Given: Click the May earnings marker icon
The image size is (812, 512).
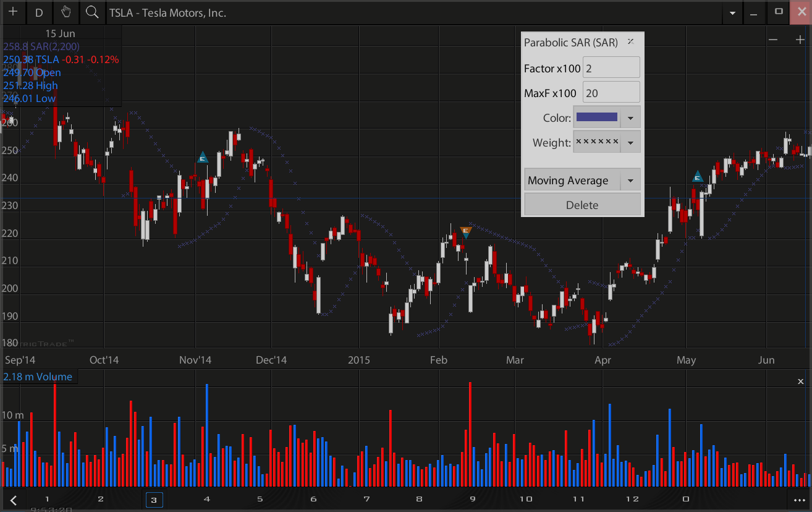Looking at the screenshot, I should click(697, 177).
